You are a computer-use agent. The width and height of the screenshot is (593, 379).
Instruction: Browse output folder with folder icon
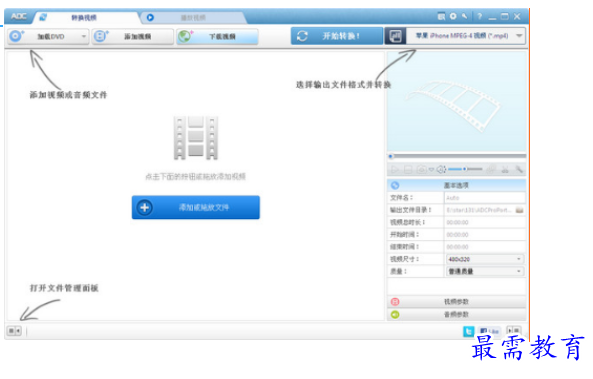pos(520,210)
